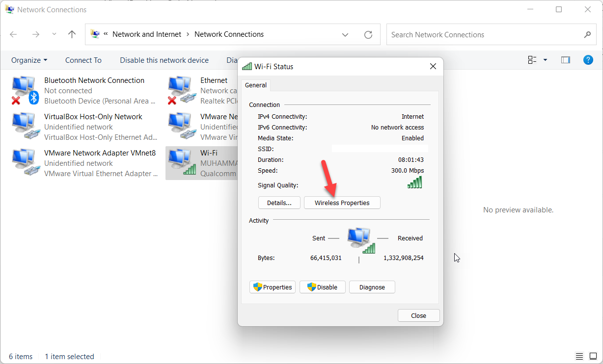Open the Organize dropdown menu

[x=29, y=60]
